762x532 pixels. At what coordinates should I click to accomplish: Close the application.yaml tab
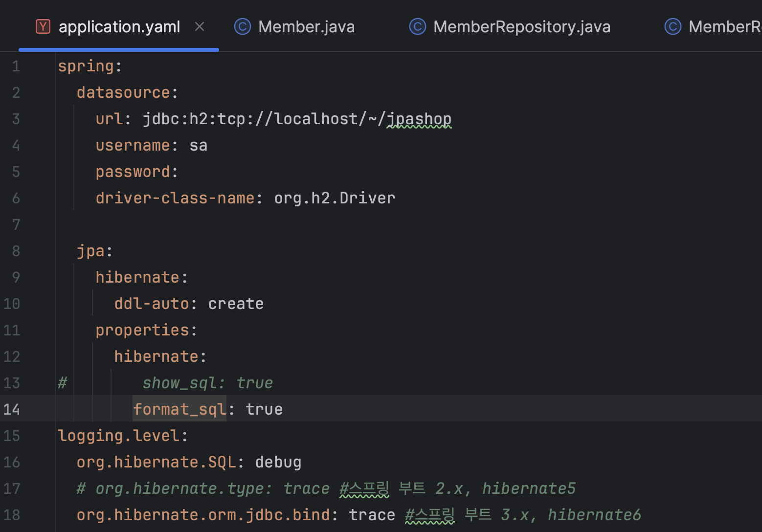(200, 26)
